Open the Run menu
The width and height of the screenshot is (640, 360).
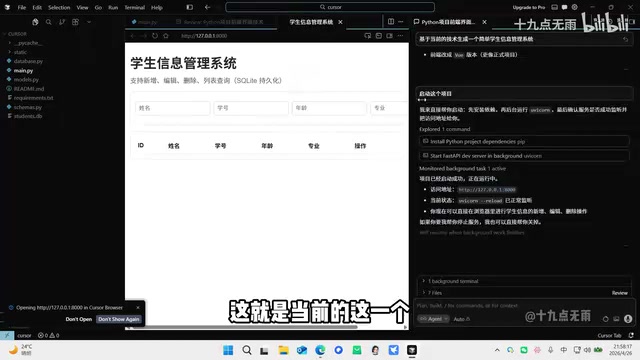coord(113,7)
